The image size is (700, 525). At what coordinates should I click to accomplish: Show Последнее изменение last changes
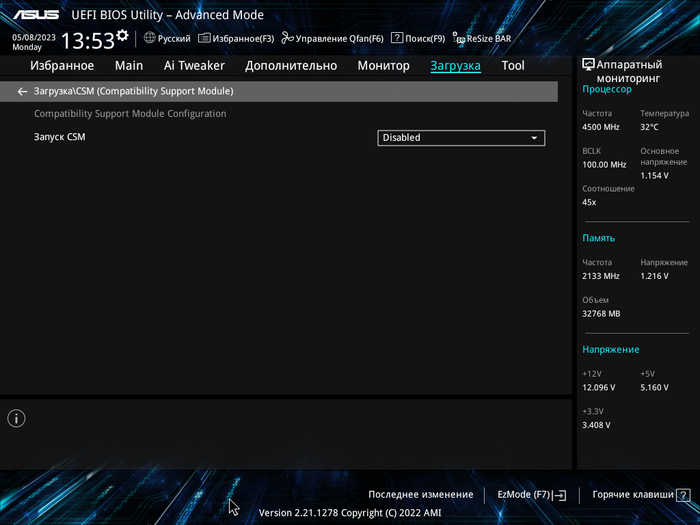(420, 494)
